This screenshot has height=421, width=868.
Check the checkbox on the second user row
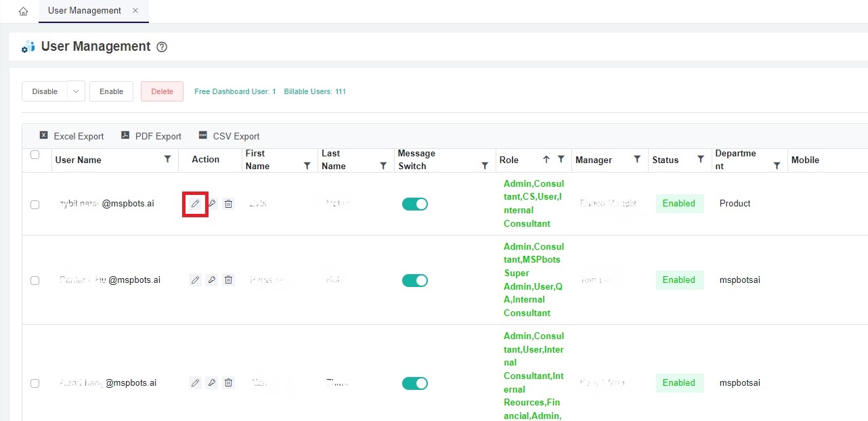click(x=35, y=280)
